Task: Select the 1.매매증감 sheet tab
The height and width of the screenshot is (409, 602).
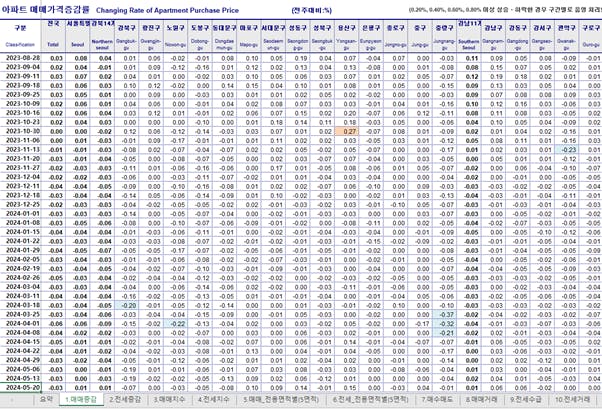Action: tap(81, 399)
